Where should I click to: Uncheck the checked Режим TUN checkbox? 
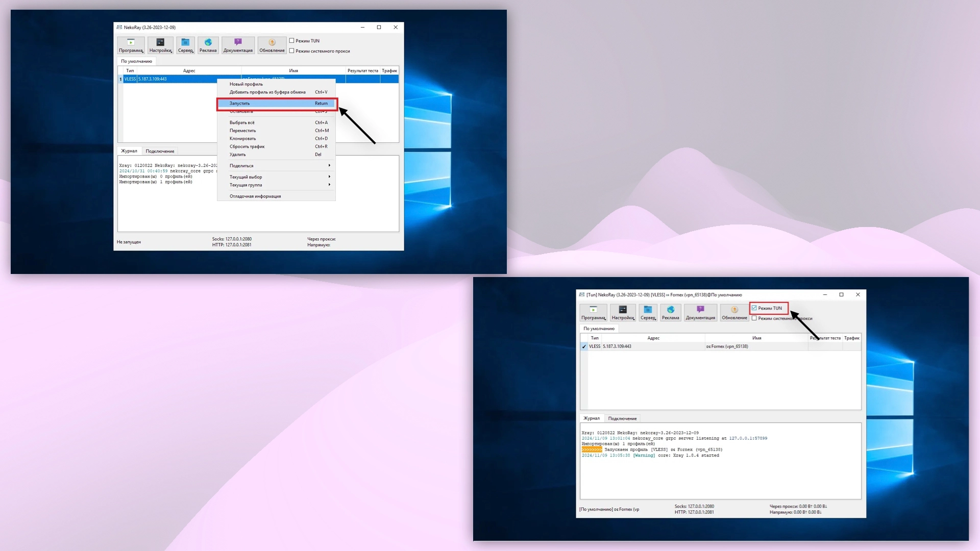754,308
